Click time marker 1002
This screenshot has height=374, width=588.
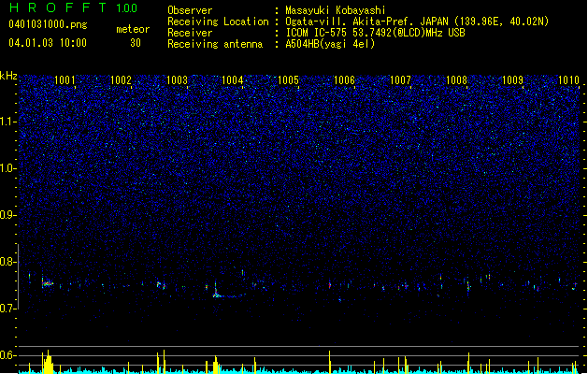point(121,80)
